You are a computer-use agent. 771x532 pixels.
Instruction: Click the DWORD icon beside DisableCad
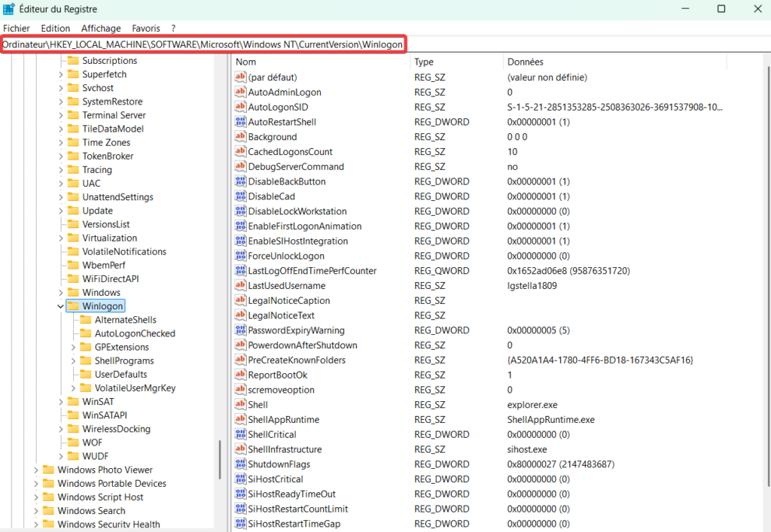pos(240,196)
